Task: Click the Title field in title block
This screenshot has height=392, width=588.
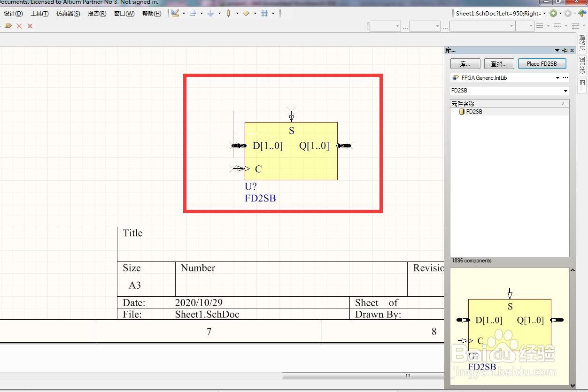Action: pos(132,233)
